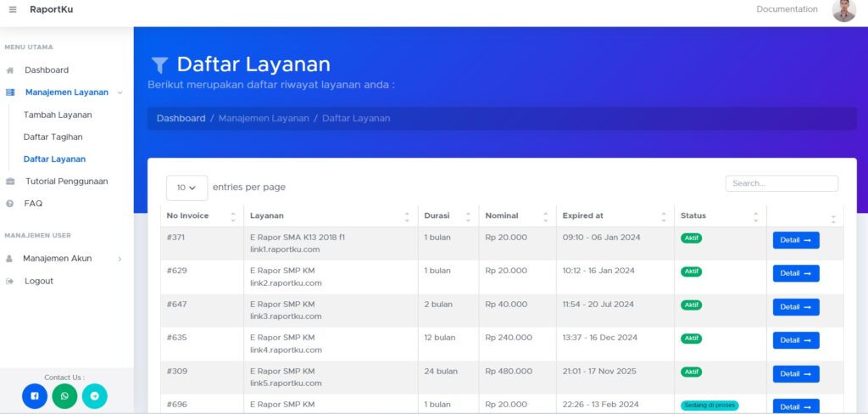
Task: Click the Aktif badge of invoice #309
Action: (691, 372)
